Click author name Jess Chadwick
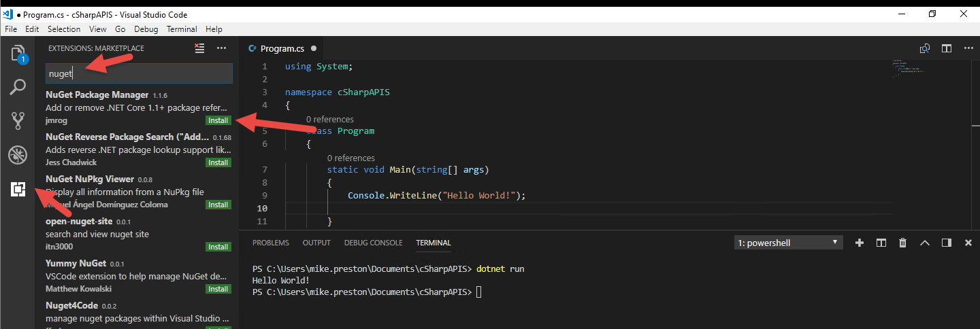This screenshot has height=329, width=980. point(71,162)
